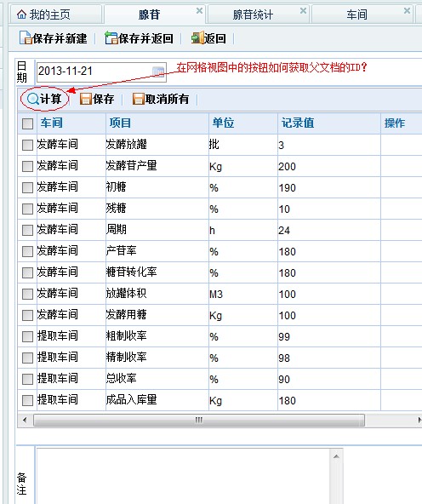Click the 返回 back icon
The width and height of the screenshot is (422, 504).
click(197, 38)
